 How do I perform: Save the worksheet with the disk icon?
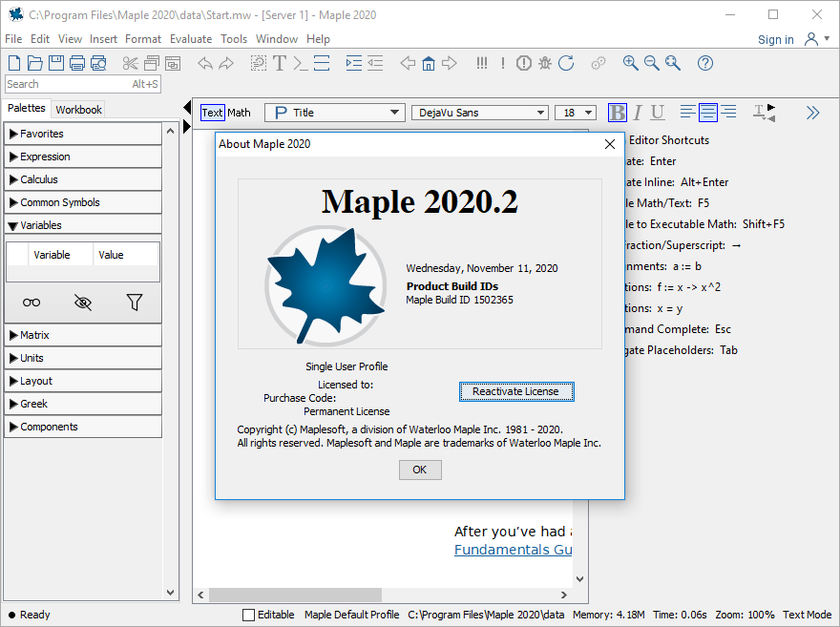pos(56,63)
